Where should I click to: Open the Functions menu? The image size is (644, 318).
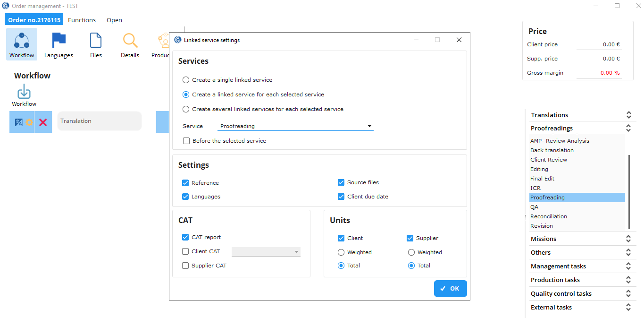coord(82,20)
